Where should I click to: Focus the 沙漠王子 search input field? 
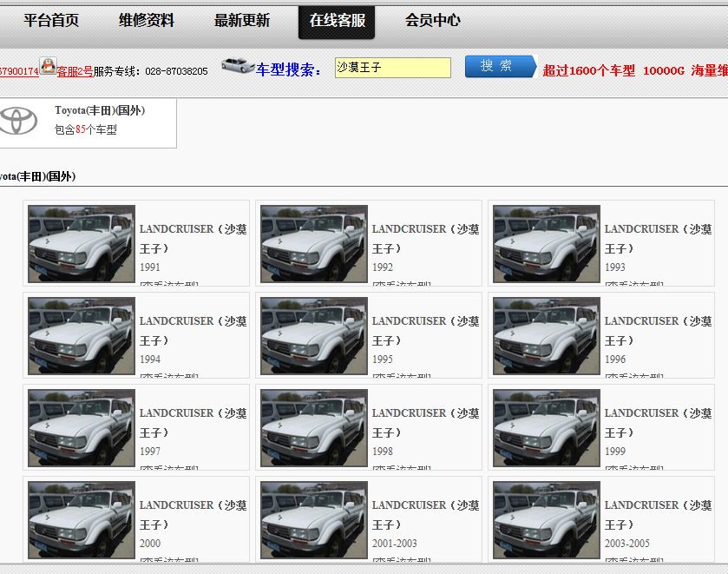(393, 68)
